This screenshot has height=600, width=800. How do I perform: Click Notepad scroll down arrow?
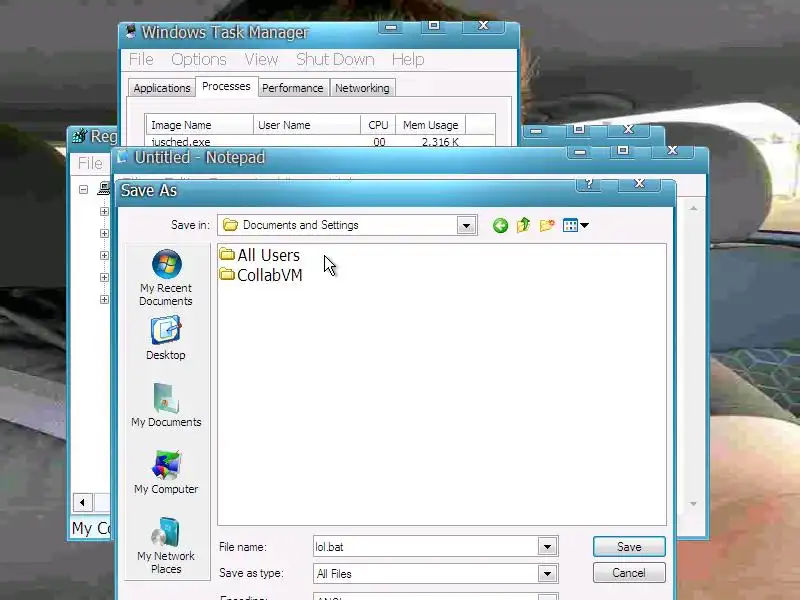pos(693,504)
